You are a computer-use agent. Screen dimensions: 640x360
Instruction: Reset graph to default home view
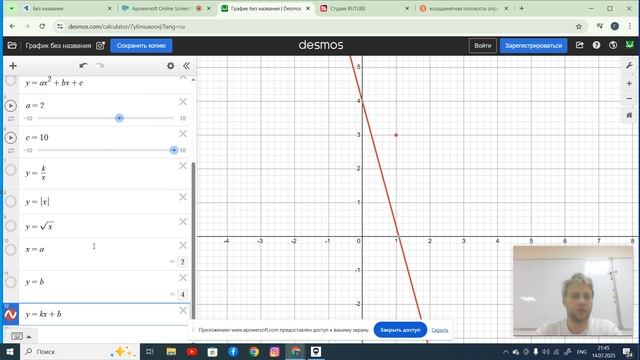(x=629, y=116)
